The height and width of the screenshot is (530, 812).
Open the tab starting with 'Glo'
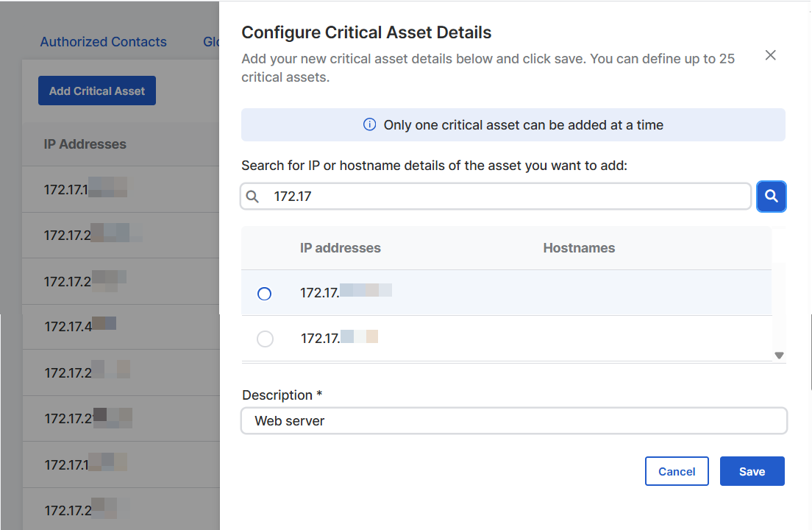click(x=212, y=42)
